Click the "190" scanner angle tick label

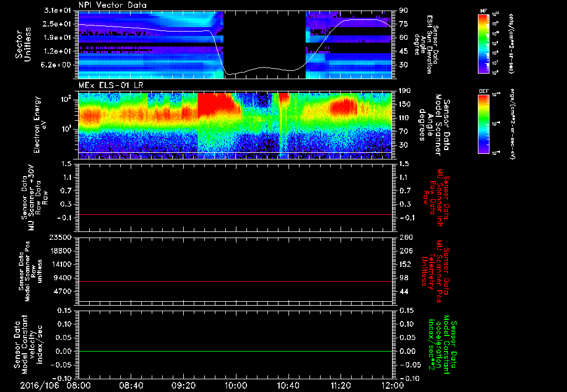pyautogui.click(x=405, y=91)
